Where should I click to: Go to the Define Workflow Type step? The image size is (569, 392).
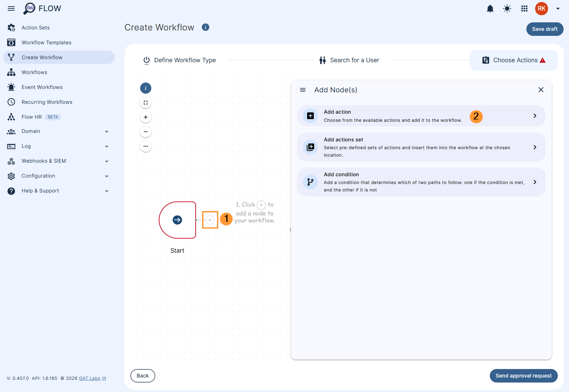tap(185, 60)
